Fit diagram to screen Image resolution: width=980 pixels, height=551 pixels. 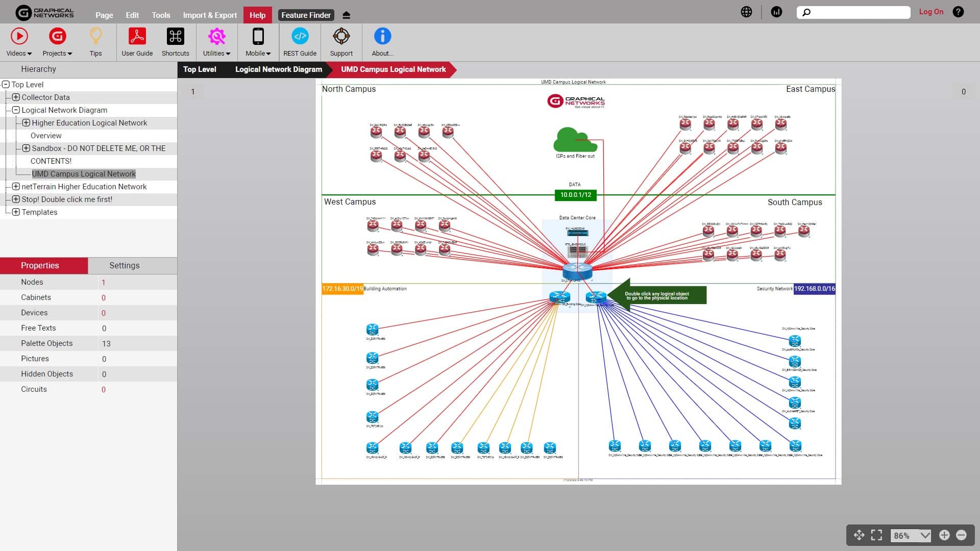coord(876,535)
